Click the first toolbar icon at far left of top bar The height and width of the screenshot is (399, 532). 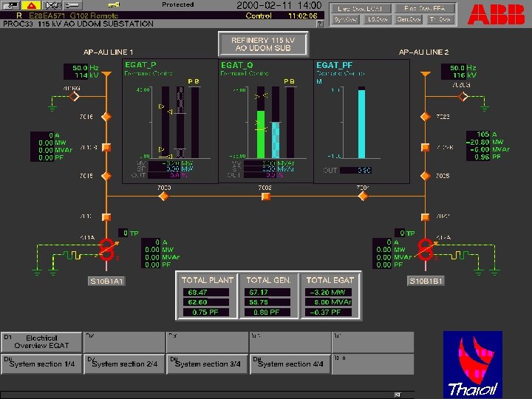(x=10, y=5)
